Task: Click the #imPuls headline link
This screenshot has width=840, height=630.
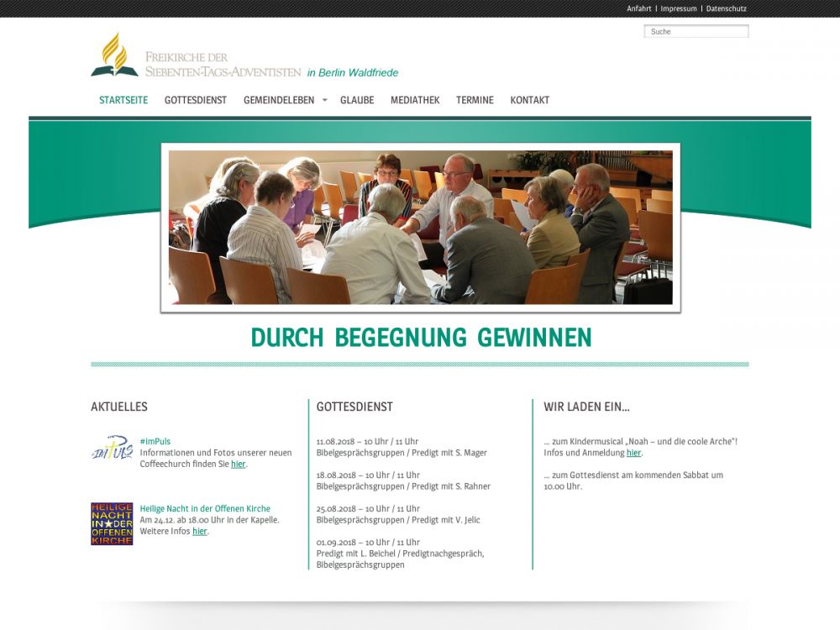Action: 155,442
